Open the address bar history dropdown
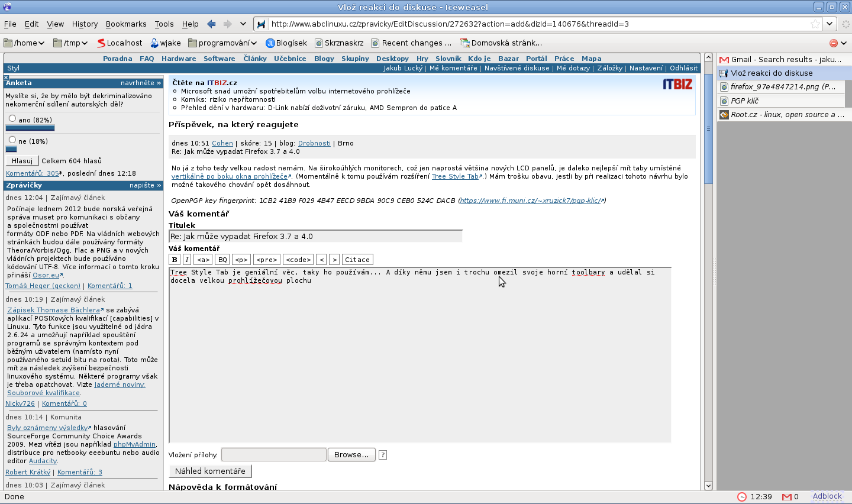852x504 pixels. 830,24
